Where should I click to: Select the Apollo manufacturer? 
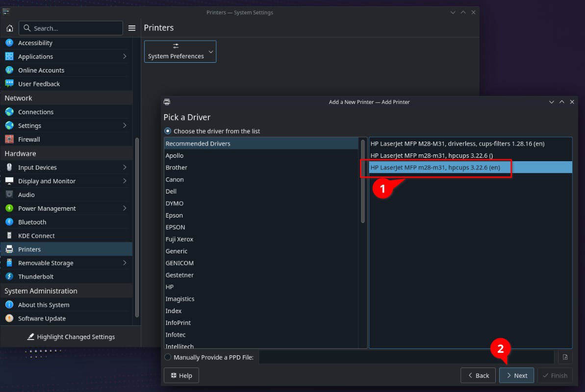coord(261,155)
